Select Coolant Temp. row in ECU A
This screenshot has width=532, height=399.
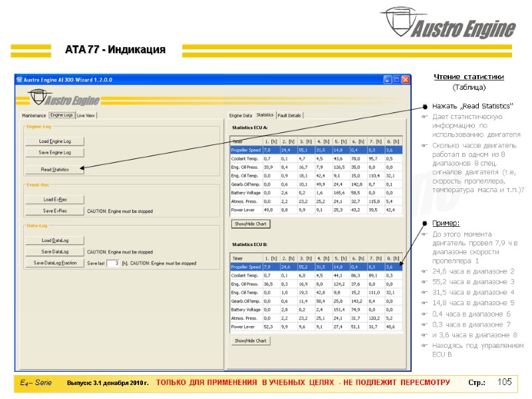click(x=316, y=158)
